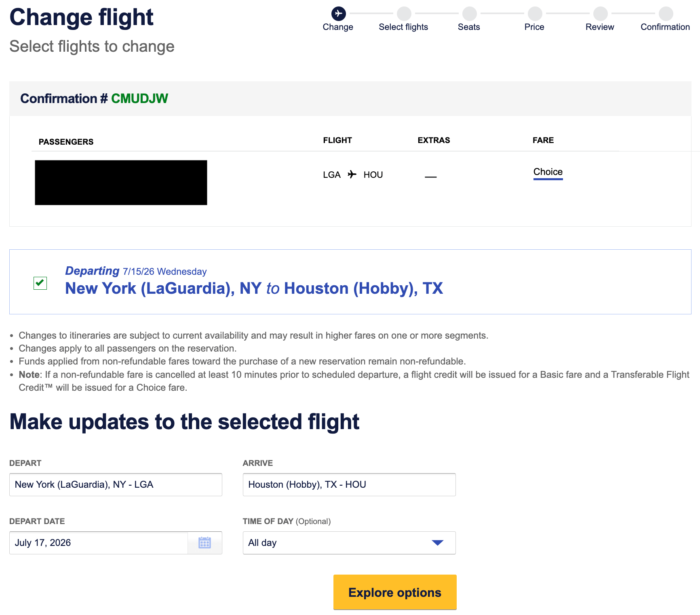Click the Price step circle
Viewport: 700px width, 615px height.
tap(535, 13)
